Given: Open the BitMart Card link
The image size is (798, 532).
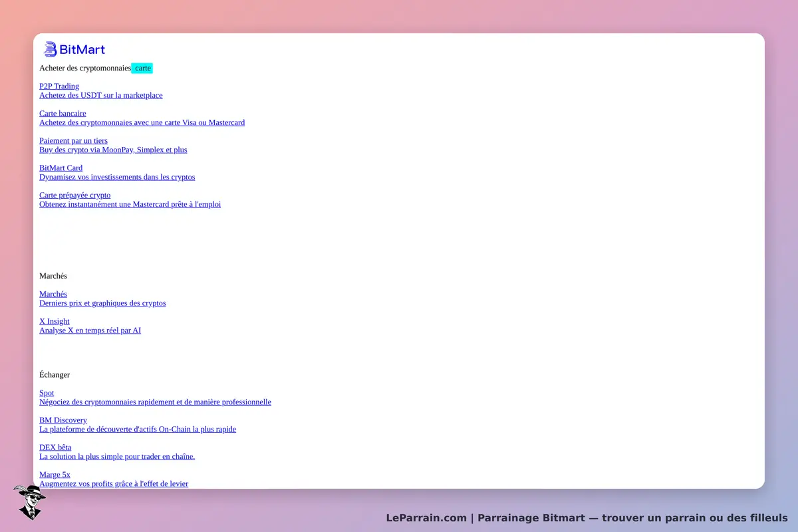Looking at the screenshot, I should 61,168.
